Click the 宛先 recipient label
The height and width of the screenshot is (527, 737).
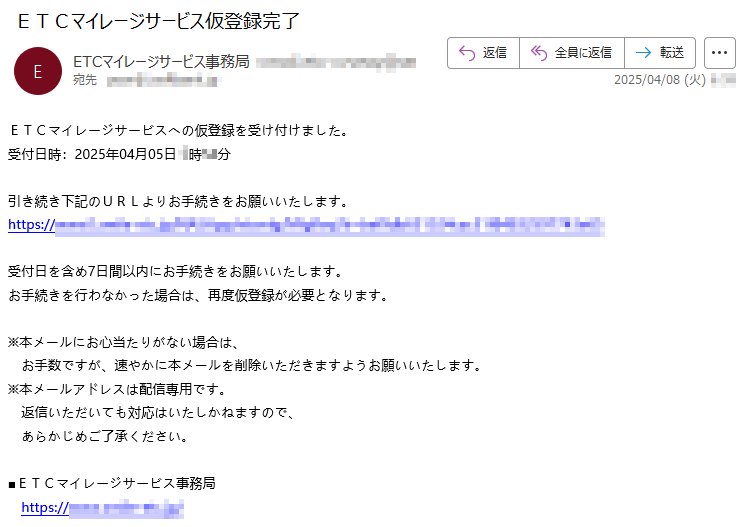pos(85,80)
